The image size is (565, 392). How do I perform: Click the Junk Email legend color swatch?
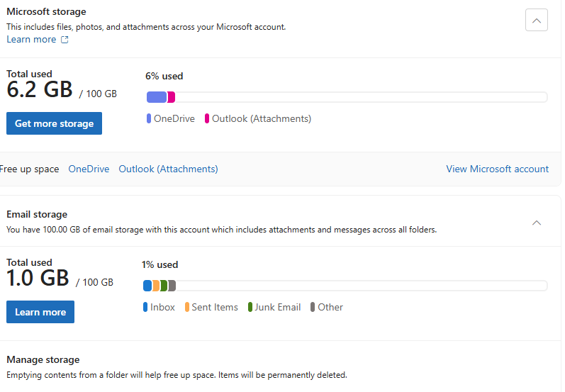[x=250, y=307]
